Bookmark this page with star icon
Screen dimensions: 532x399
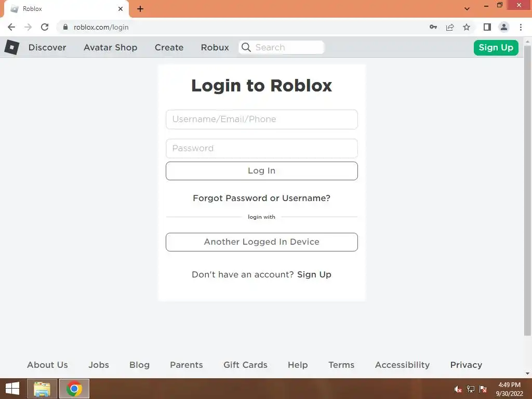coord(467,27)
